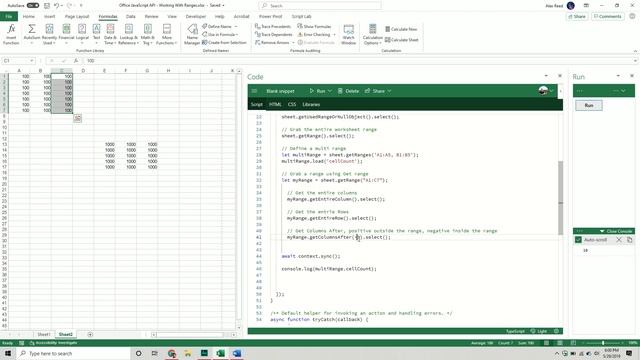Clear the console output

coord(619,240)
